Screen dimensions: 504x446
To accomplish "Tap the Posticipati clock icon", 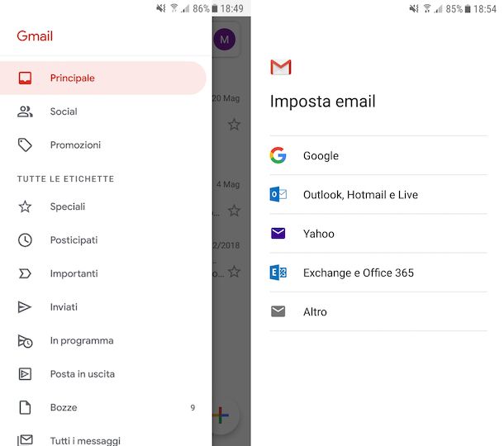I will (25, 240).
